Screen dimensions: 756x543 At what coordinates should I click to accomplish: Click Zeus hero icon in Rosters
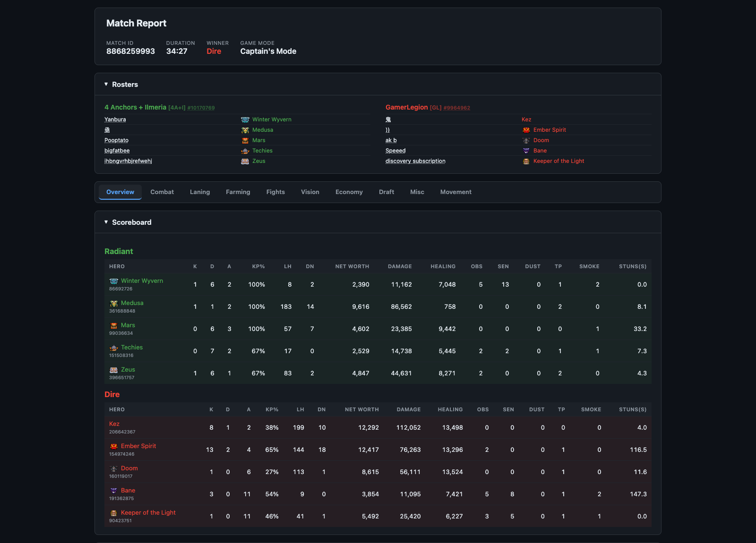(x=245, y=161)
